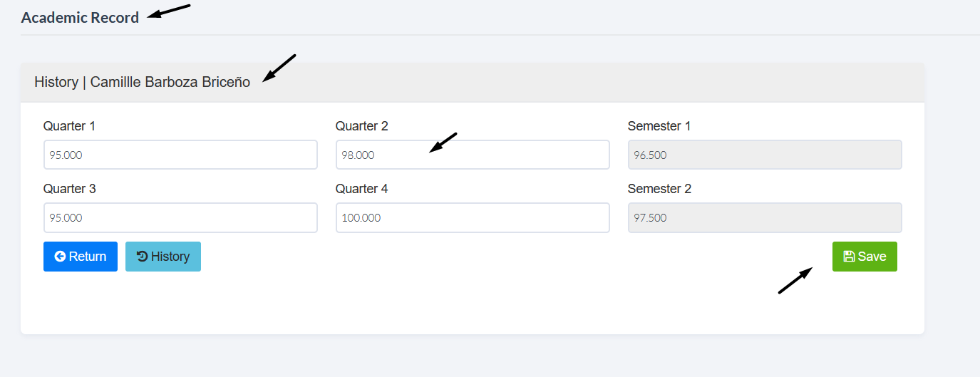The width and height of the screenshot is (980, 377).
Task: Click the Quarter 4 input showing 100.000
Action: (x=473, y=217)
